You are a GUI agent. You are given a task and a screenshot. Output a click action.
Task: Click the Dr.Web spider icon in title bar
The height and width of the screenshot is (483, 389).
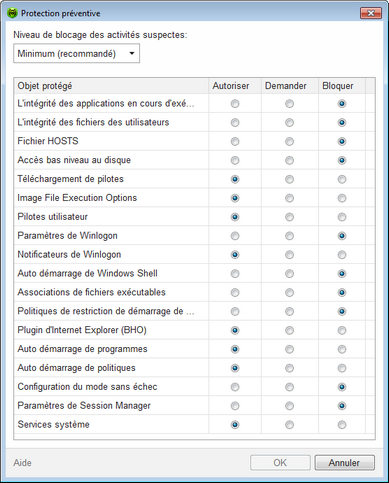(12, 13)
